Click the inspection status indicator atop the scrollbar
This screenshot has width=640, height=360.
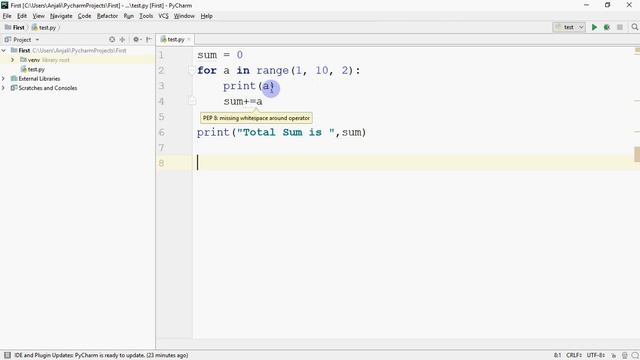coord(637,51)
